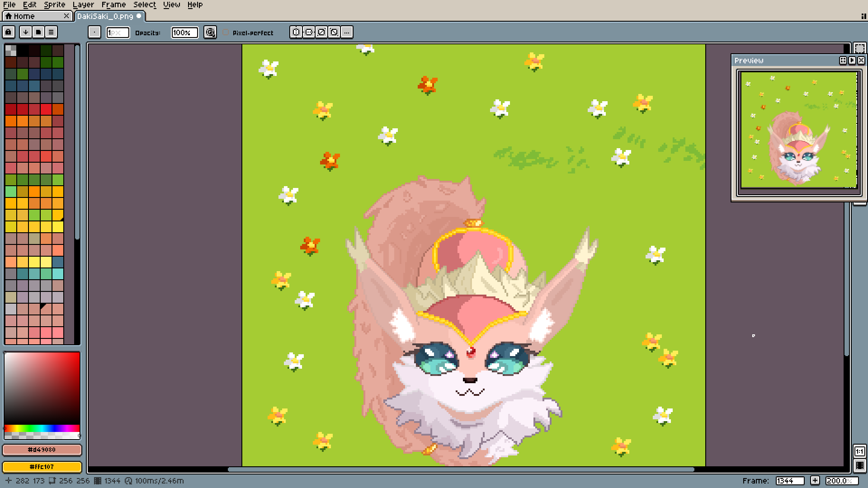The height and width of the screenshot is (488, 868).
Task: Switch to the Home tab
Action: point(24,16)
